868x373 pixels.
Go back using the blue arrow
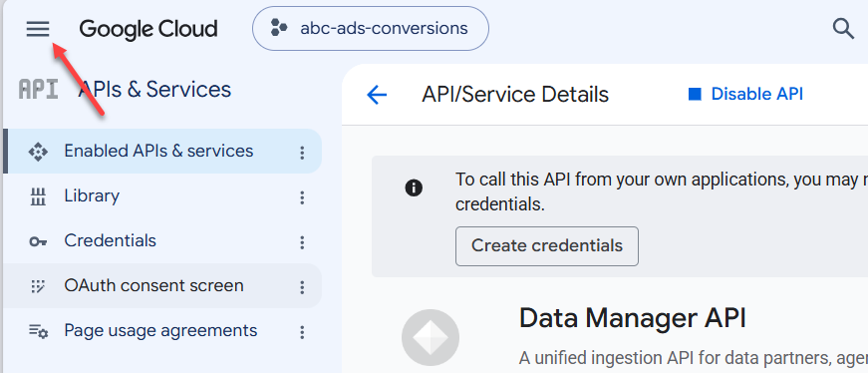pyautogui.click(x=377, y=95)
